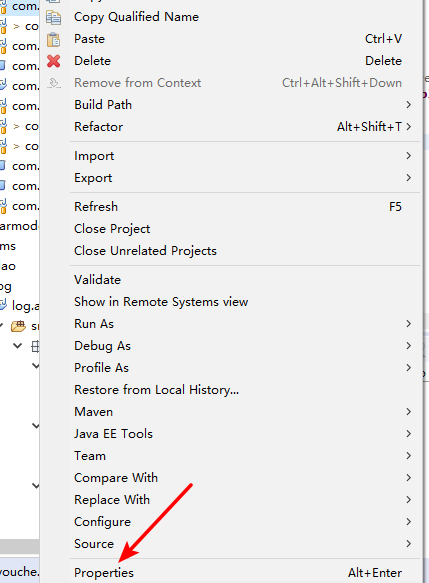Click the source folder icon near log.a

[x=18, y=326]
